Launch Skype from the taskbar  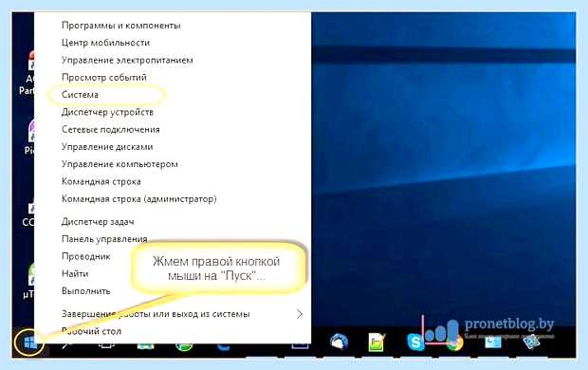click(415, 342)
